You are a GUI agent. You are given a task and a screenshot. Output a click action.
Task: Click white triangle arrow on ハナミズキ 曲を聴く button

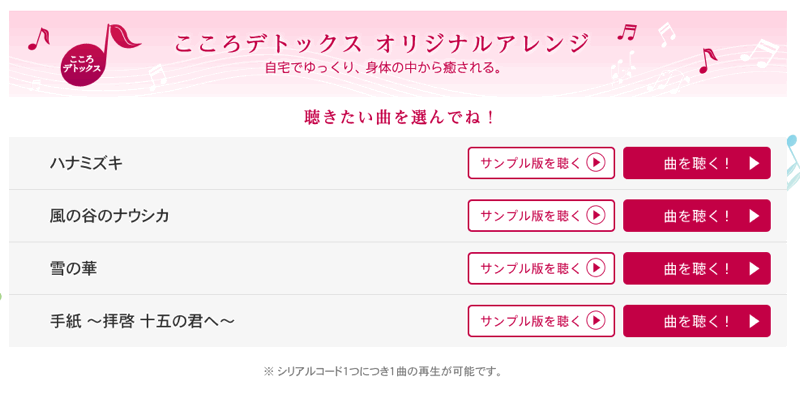[755, 163]
